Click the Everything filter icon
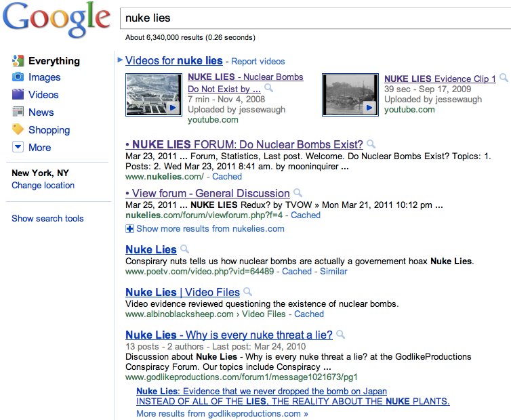The image size is (511, 420). click(18, 61)
